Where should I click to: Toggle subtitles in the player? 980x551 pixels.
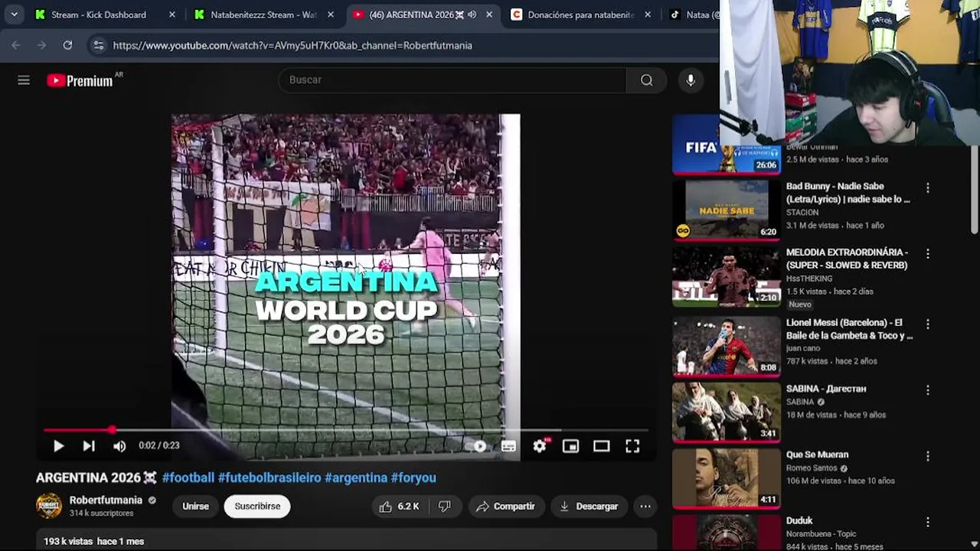pyautogui.click(x=509, y=446)
